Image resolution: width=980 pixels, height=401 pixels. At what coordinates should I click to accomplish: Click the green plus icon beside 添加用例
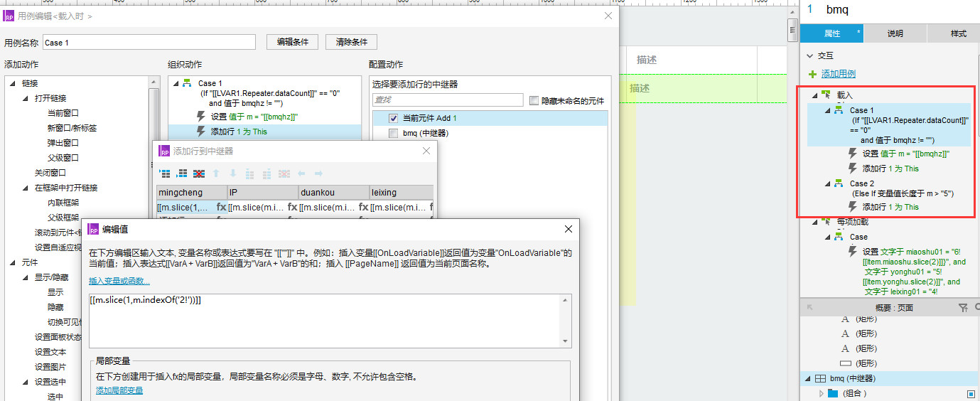(813, 74)
